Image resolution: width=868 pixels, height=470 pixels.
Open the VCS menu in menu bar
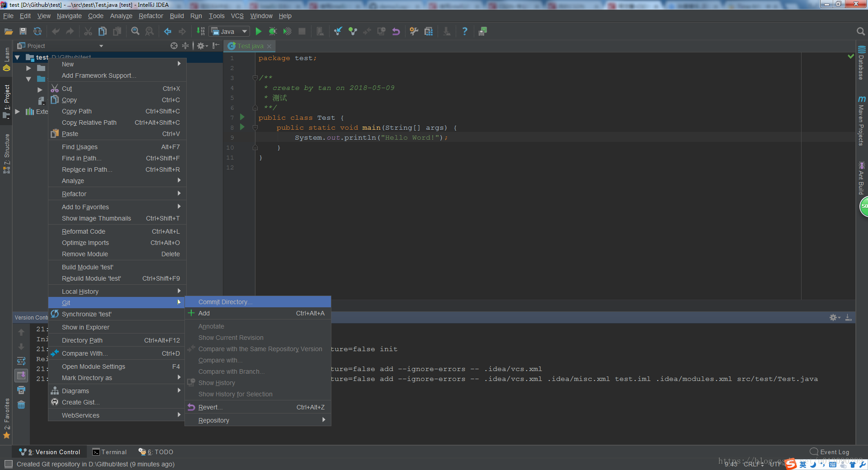(x=237, y=16)
